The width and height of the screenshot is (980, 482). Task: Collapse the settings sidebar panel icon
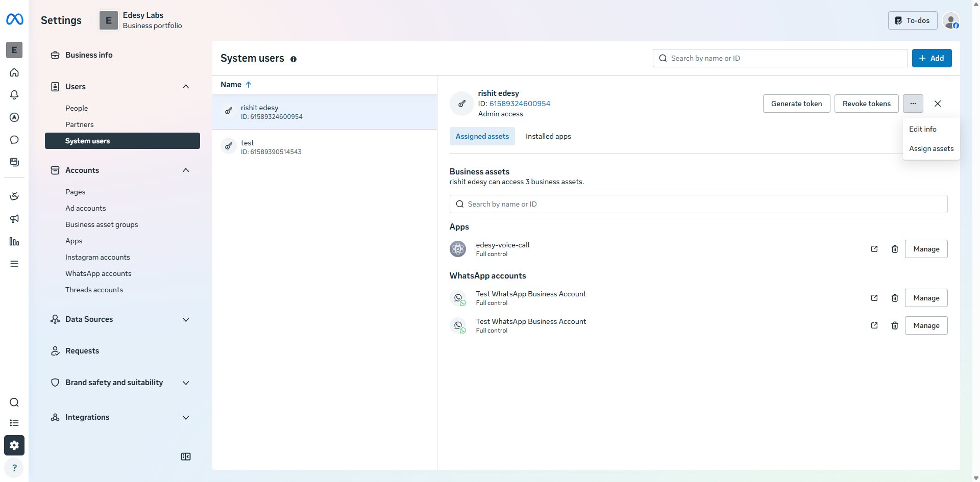pyautogui.click(x=186, y=456)
